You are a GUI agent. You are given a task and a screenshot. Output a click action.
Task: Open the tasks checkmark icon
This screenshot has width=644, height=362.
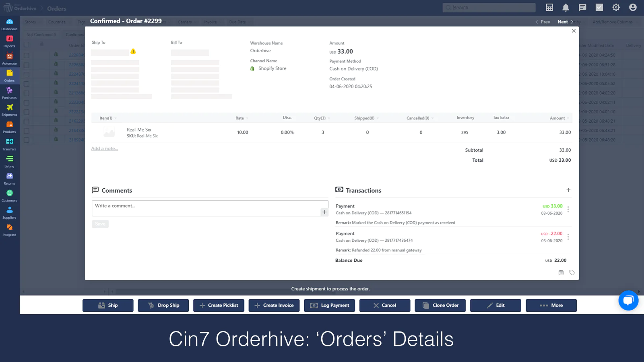pos(599,7)
